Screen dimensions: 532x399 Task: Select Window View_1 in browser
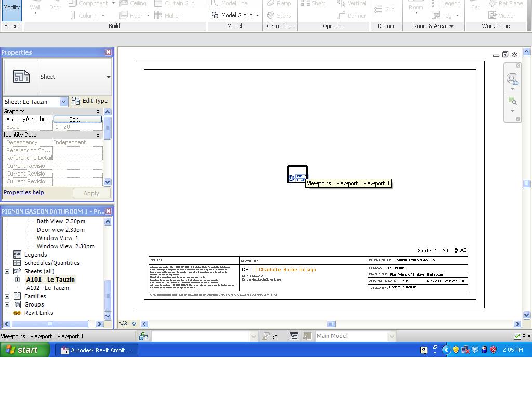click(x=57, y=238)
